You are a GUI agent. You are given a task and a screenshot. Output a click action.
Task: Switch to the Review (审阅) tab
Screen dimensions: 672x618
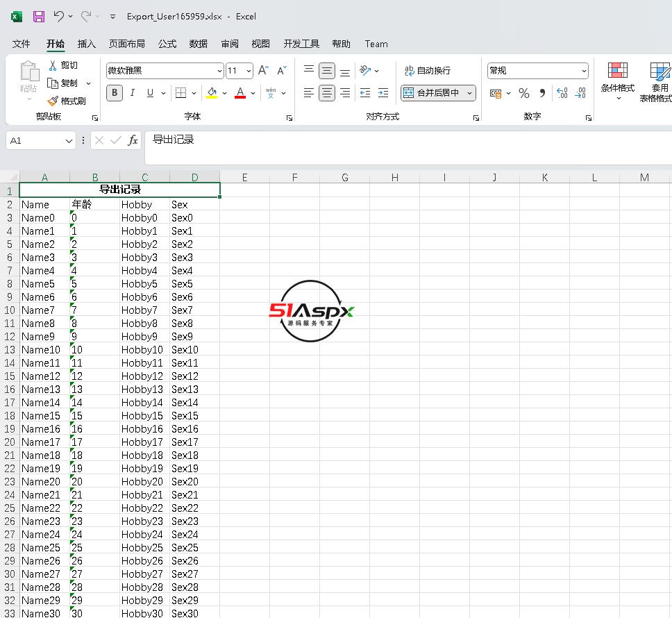[230, 44]
